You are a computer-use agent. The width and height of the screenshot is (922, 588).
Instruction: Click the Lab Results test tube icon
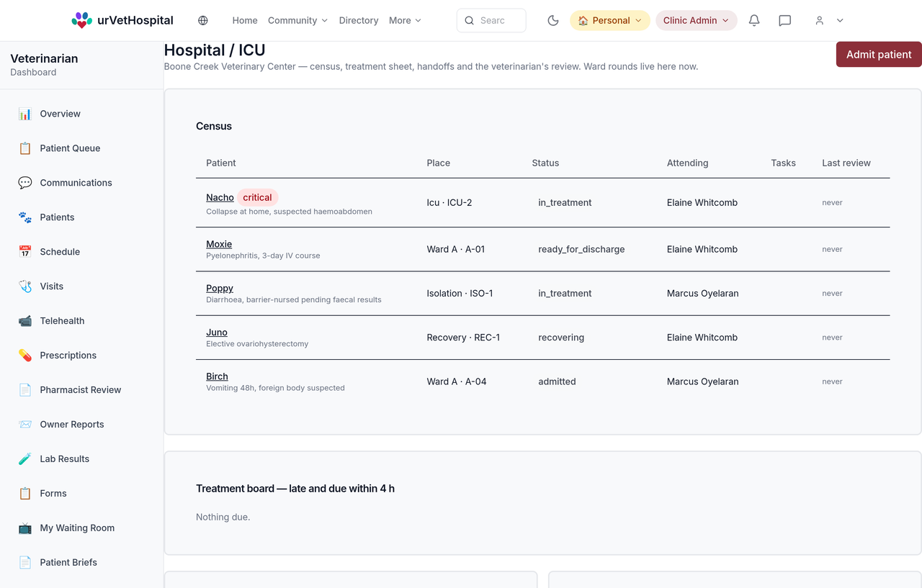[25, 459]
